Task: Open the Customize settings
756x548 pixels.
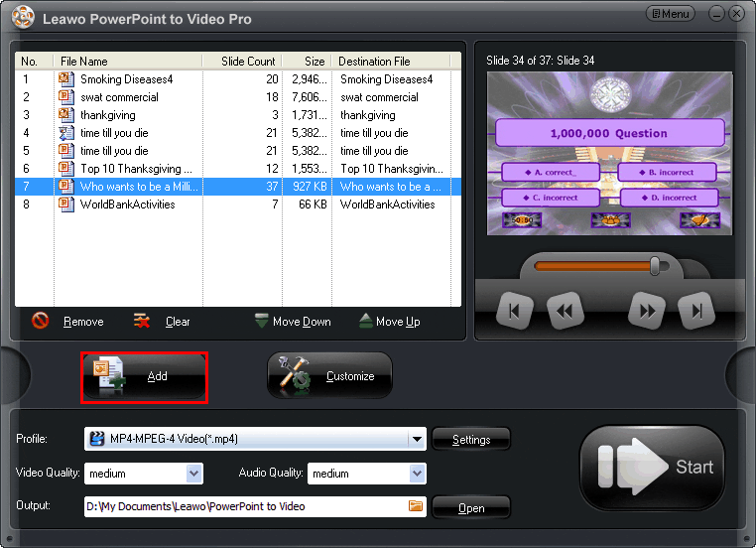Action: pos(329,376)
